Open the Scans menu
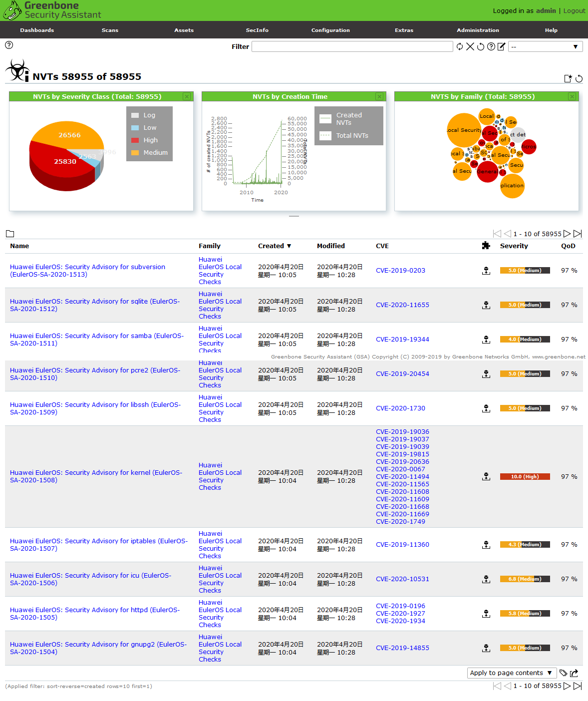Screen dimensions: 588x701 point(110,30)
